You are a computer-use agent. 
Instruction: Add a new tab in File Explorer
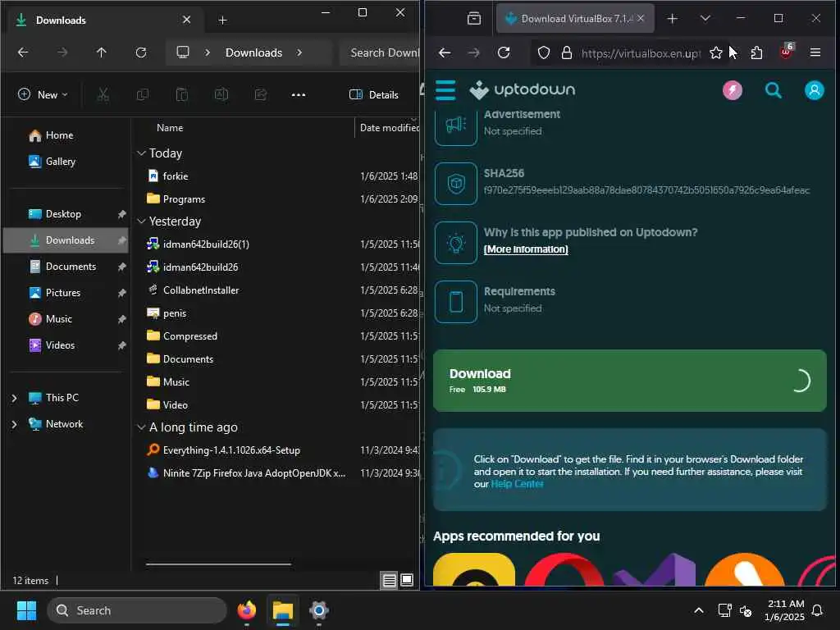(x=223, y=21)
